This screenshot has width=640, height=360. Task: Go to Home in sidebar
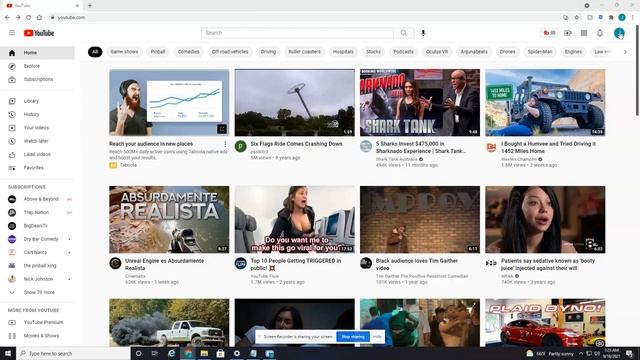(37, 53)
